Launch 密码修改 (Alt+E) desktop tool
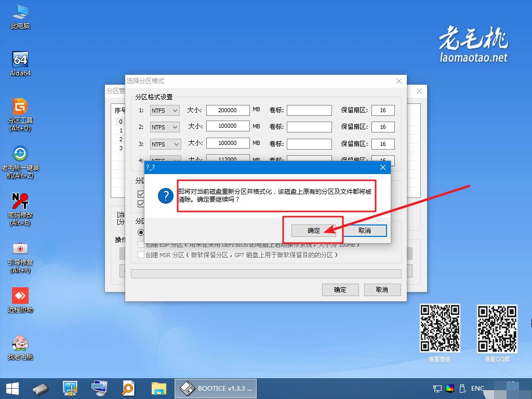The height and width of the screenshot is (399, 532). tap(20, 209)
